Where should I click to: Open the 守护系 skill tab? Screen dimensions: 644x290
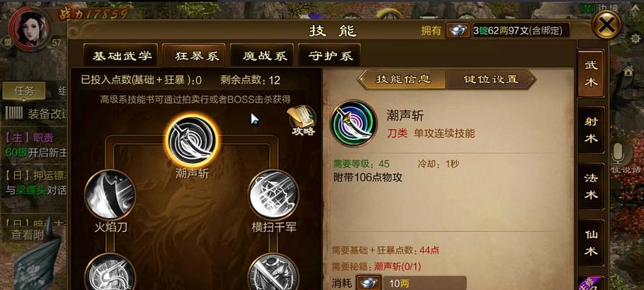pyautogui.click(x=330, y=55)
